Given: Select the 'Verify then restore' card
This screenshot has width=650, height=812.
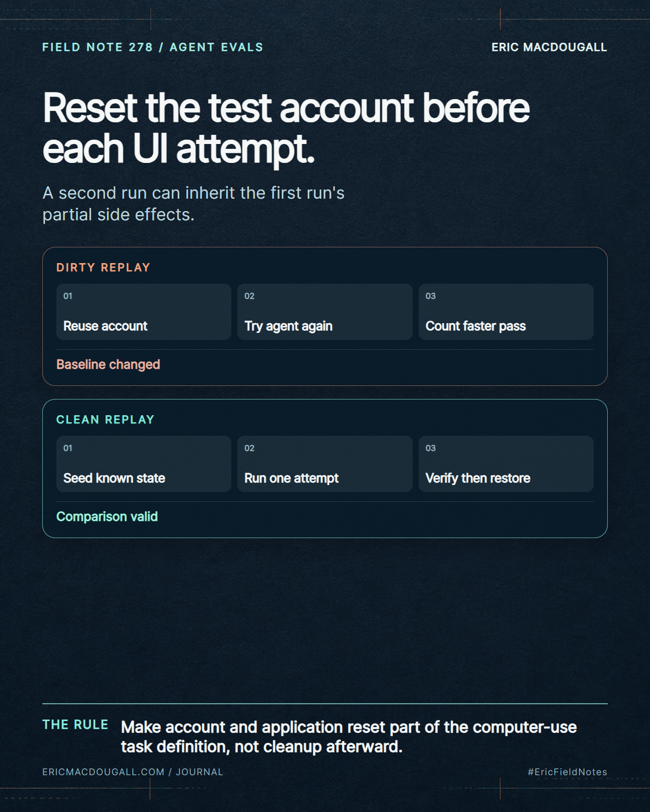Looking at the screenshot, I should click(x=506, y=464).
